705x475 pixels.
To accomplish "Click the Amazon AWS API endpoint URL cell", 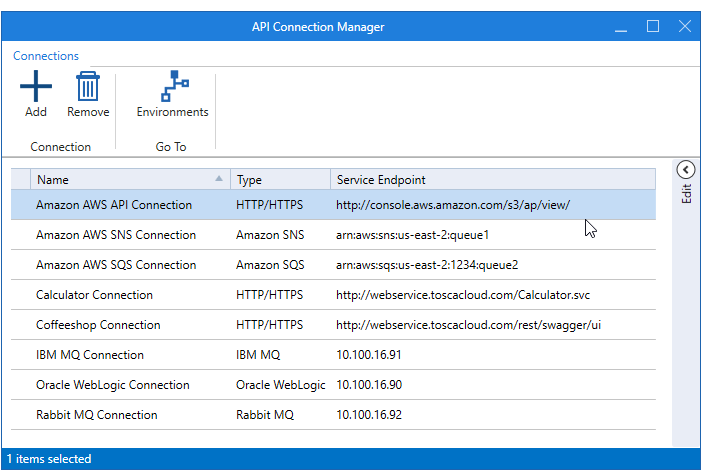I will (453, 205).
